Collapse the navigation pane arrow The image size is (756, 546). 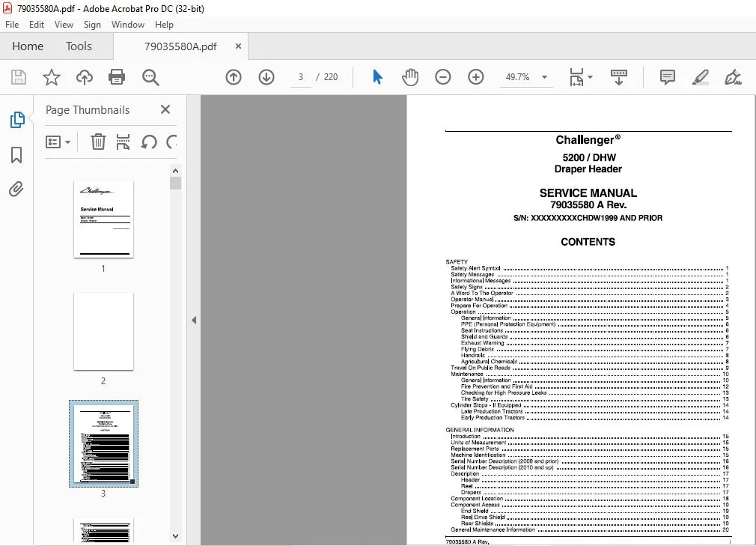tap(194, 321)
